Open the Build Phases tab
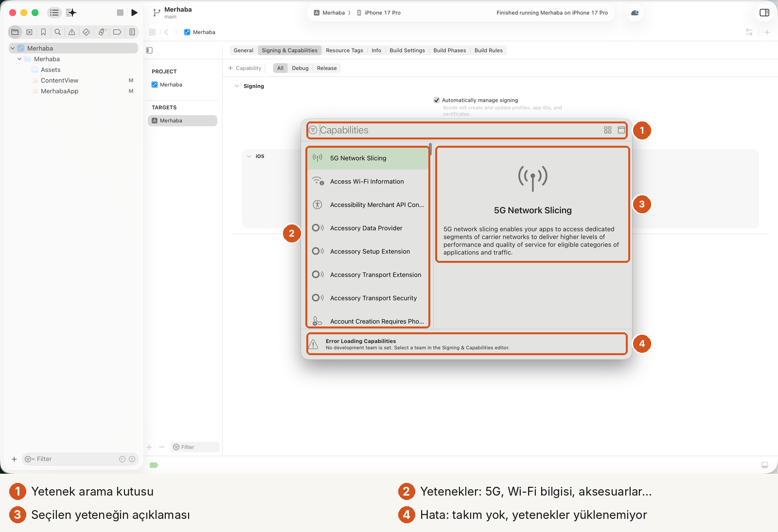The width and height of the screenshot is (778, 532). (x=449, y=50)
